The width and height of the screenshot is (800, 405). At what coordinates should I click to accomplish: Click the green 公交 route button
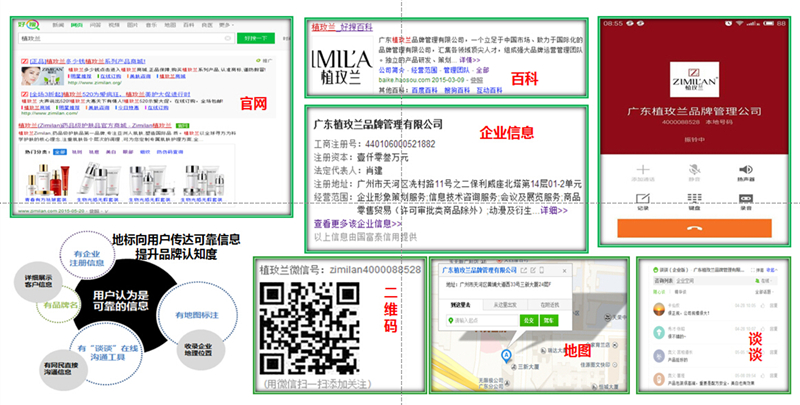pyautogui.click(x=529, y=320)
